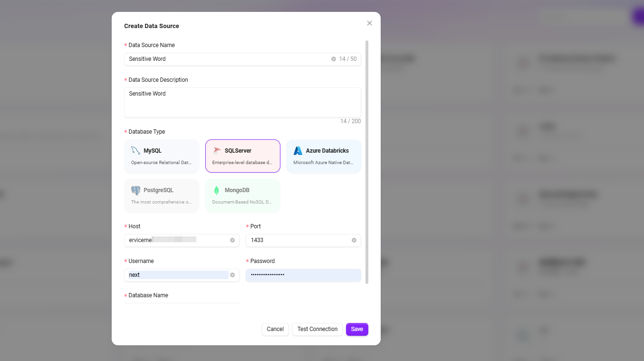
Task: Click the dialog's vertical scrollbar
Action: (367, 162)
